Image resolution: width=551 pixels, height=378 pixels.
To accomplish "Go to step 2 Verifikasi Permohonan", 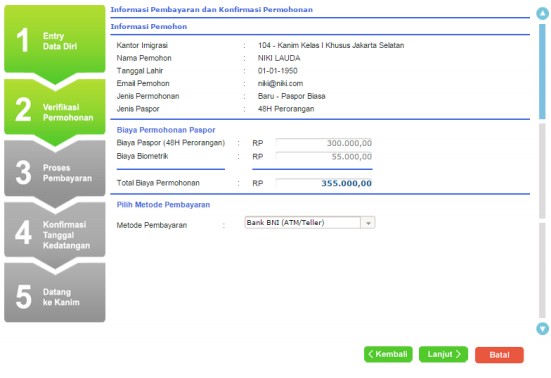I will point(55,111).
